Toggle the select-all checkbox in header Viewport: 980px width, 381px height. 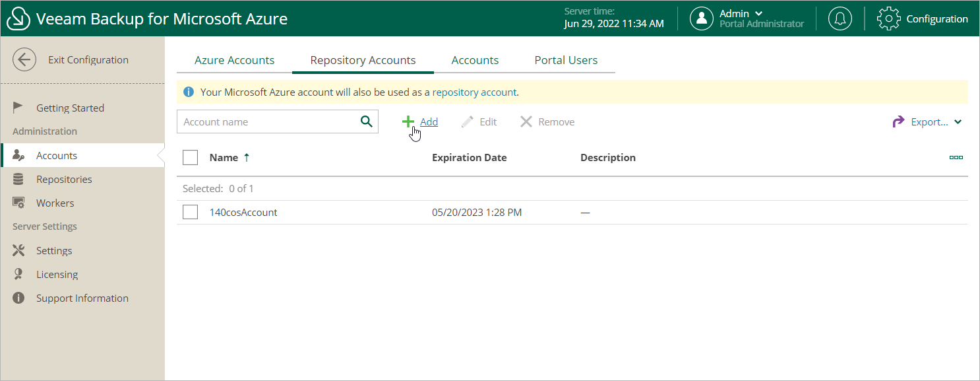[190, 158]
